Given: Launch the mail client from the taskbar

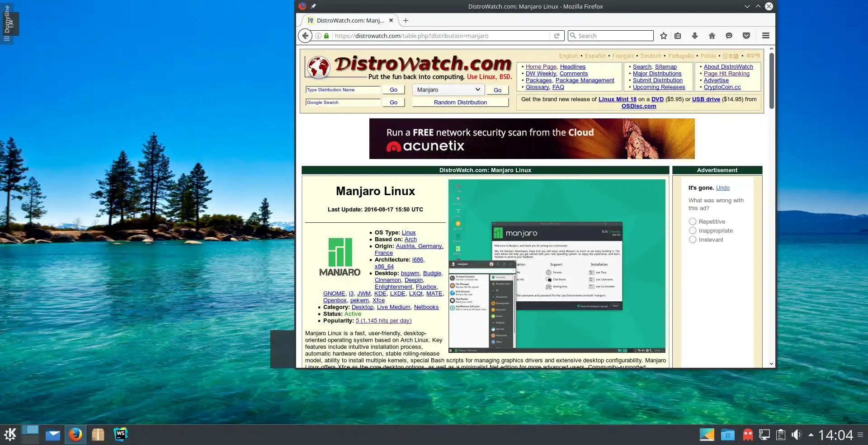Looking at the screenshot, I should click(53, 435).
